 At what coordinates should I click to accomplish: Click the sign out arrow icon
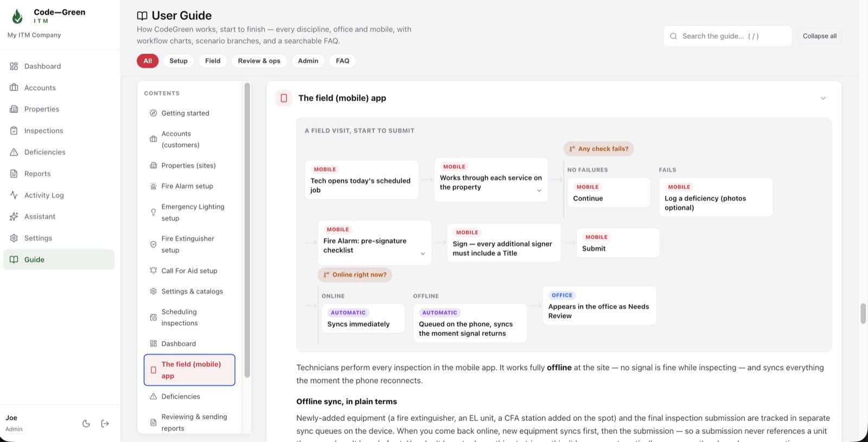point(105,424)
